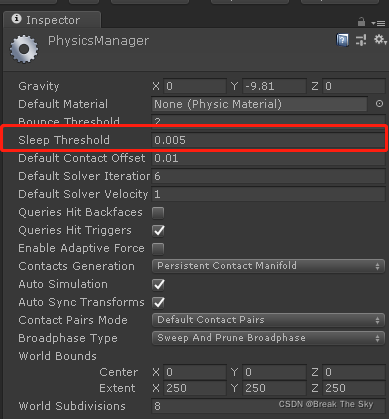Click the World Bounds Center X field
Screen dimensions: 389x419
[x=195, y=372]
